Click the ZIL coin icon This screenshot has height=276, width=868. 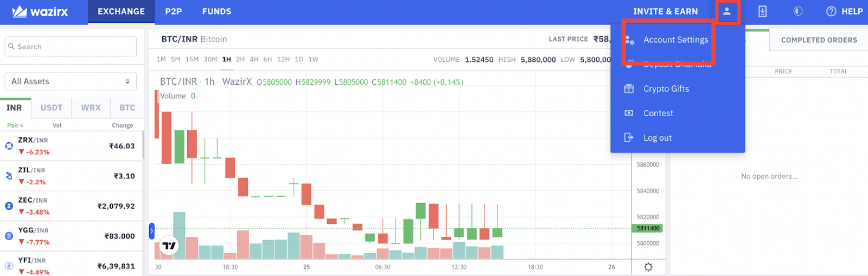(x=9, y=176)
